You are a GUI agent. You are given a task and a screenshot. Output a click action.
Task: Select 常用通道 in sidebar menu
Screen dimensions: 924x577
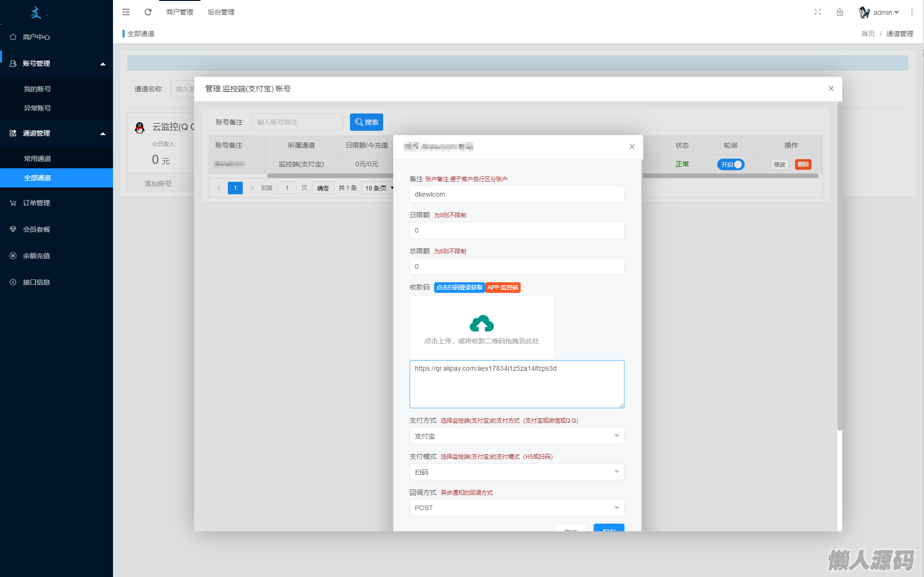[x=37, y=159]
